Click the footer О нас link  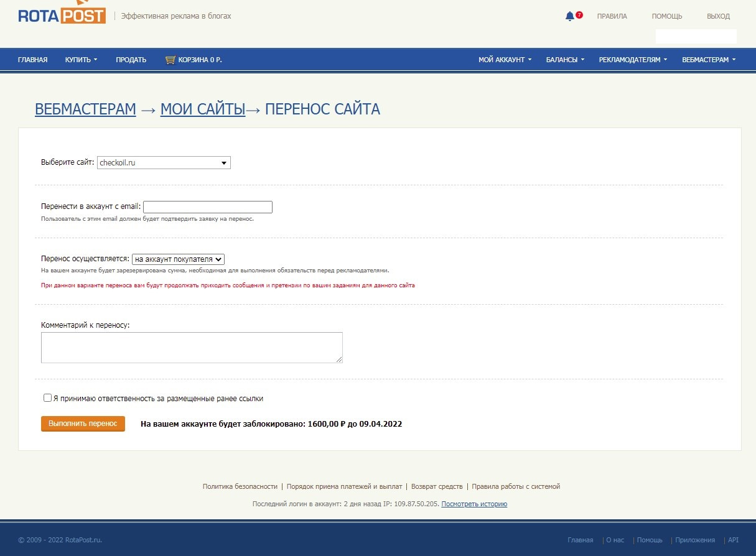(615, 540)
